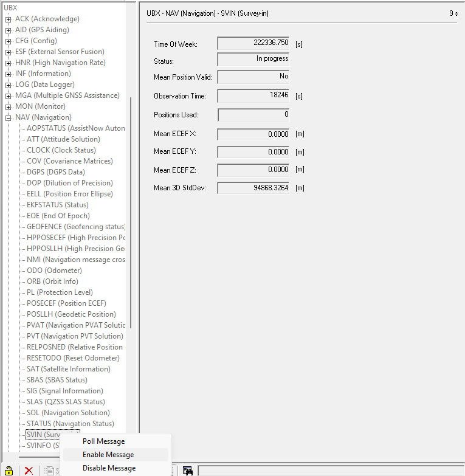Image resolution: width=465 pixels, height=476 pixels.
Task: Click the message tree vertical scrollbar
Action: coord(131,243)
